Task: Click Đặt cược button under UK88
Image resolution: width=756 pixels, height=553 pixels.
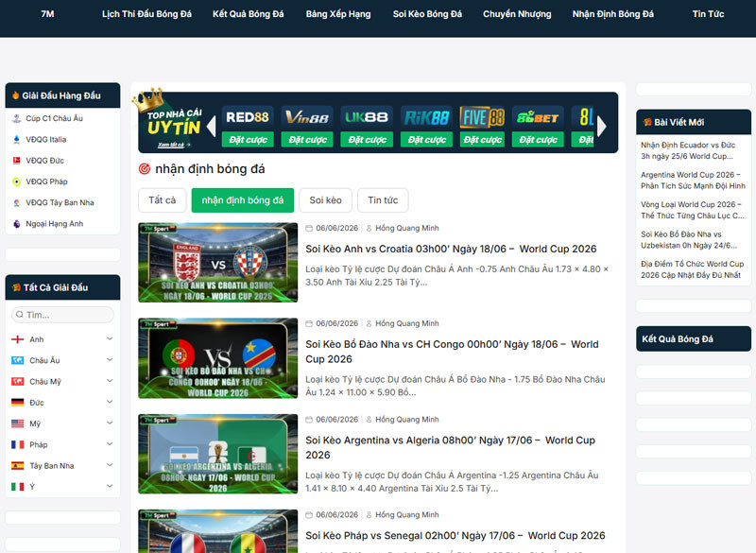Action: tap(367, 139)
